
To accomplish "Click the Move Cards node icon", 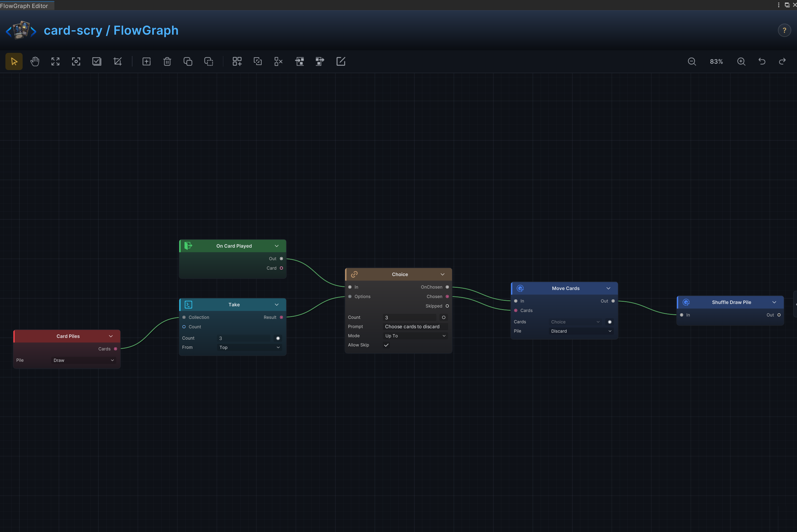I will (520, 288).
